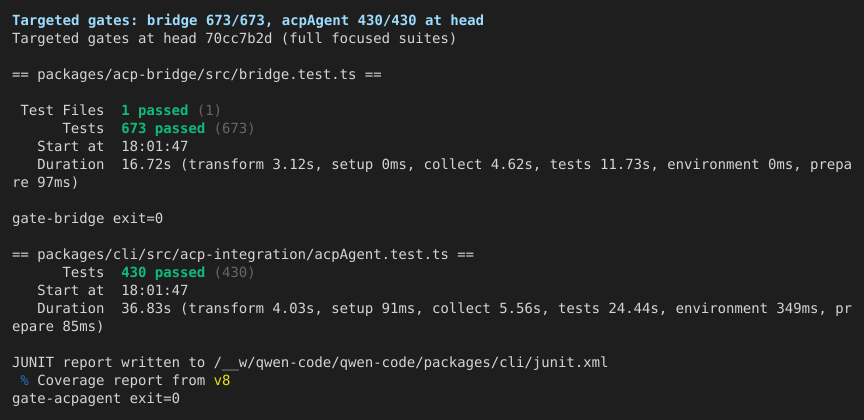
Task: Click the 'Test Files' label
Action: (x=62, y=111)
